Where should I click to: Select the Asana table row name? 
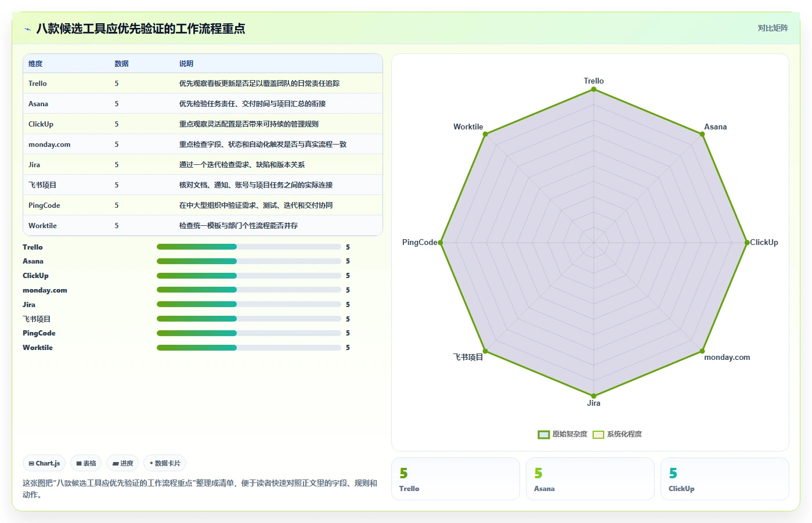click(38, 104)
